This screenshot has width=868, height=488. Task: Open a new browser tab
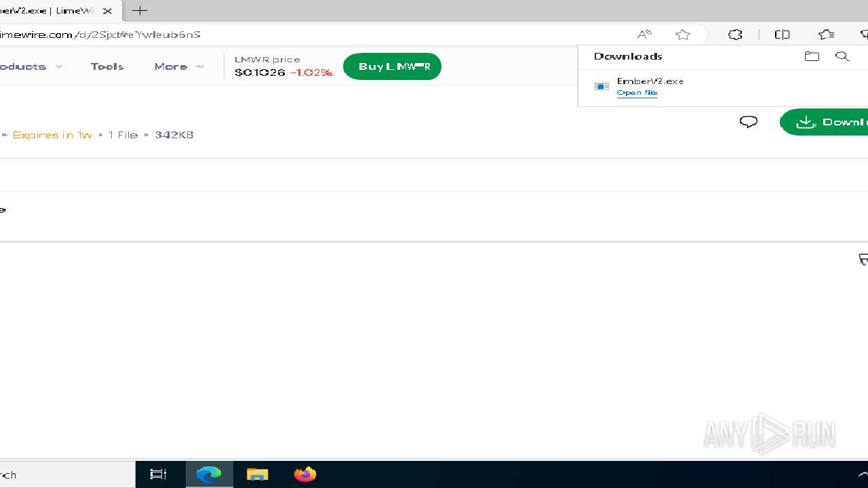pyautogui.click(x=140, y=11)
